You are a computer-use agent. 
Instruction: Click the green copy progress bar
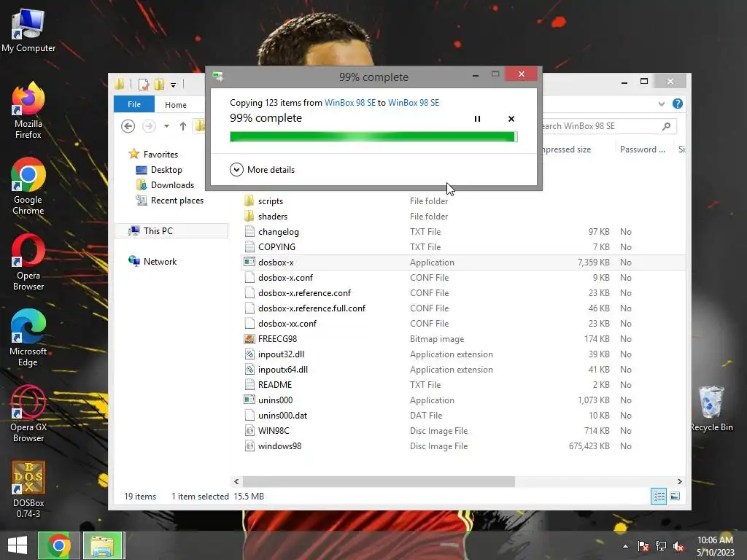tap(373, 137)
